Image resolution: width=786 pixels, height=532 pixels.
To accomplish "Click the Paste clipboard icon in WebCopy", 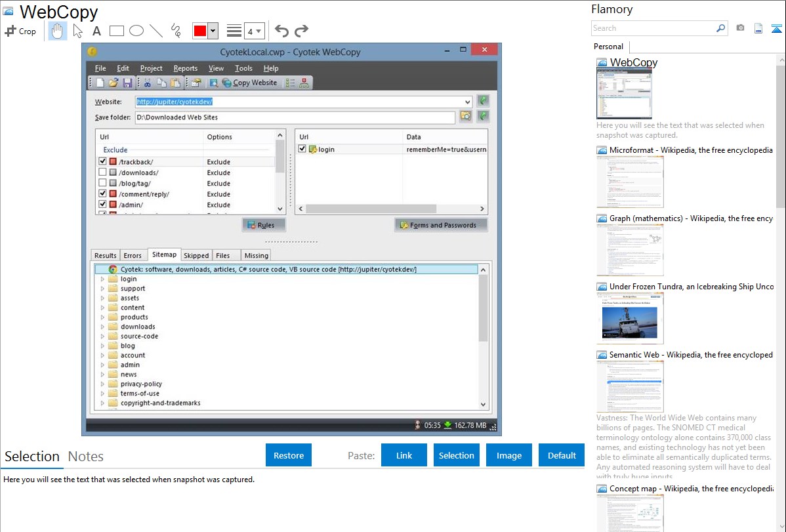I will [x=175, y=83].
